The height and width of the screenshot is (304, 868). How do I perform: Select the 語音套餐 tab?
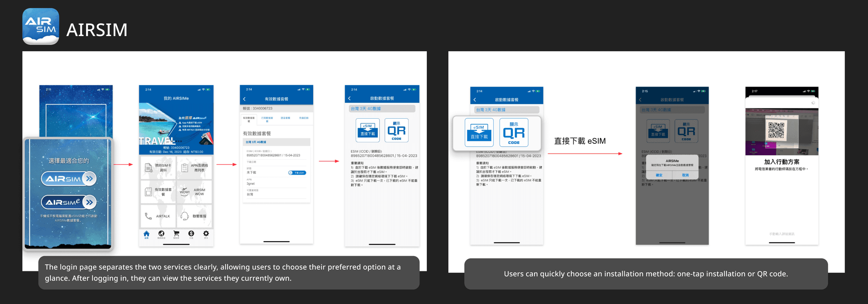[285, 118]
